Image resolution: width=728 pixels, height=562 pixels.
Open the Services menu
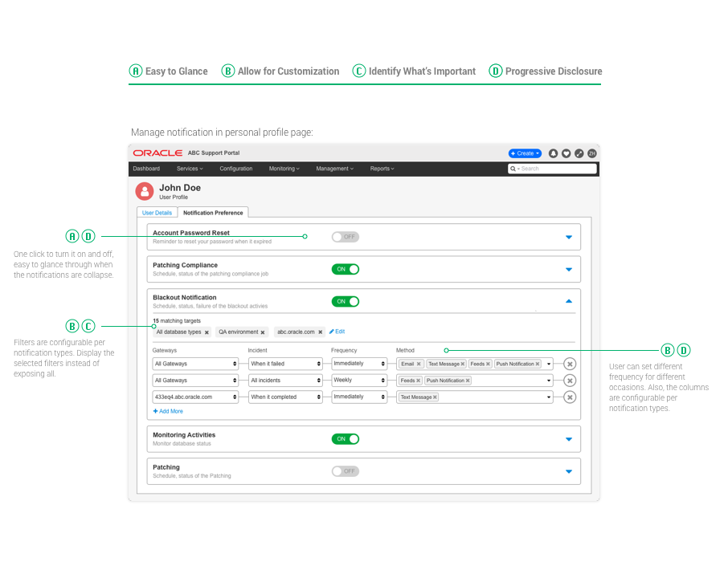pyautogui.click(x=189, y=169)
